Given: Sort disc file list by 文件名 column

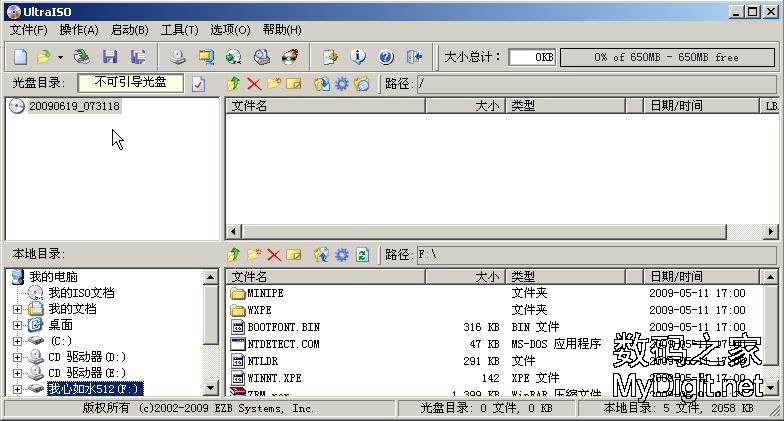Looking at the screenshot, I should click(x=325, y=106).
